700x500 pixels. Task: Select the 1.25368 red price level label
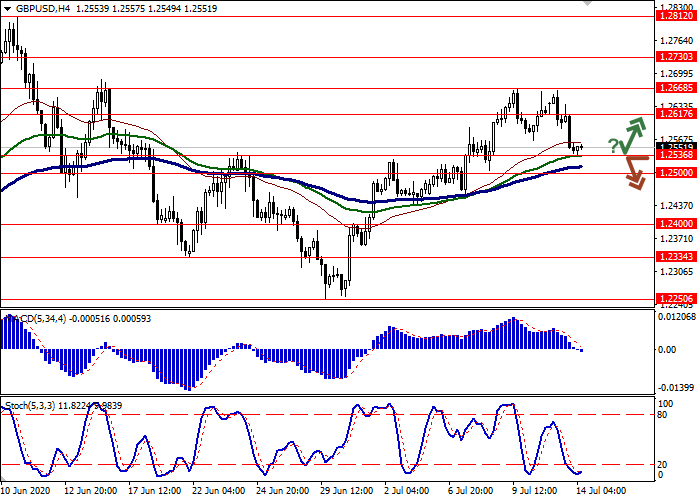pos(676,155)
